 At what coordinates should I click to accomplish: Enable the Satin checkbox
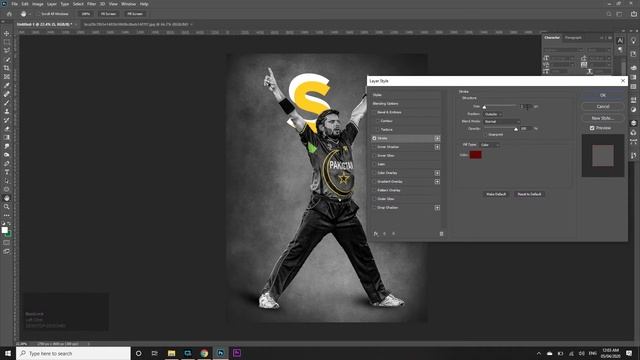[374, 164]
